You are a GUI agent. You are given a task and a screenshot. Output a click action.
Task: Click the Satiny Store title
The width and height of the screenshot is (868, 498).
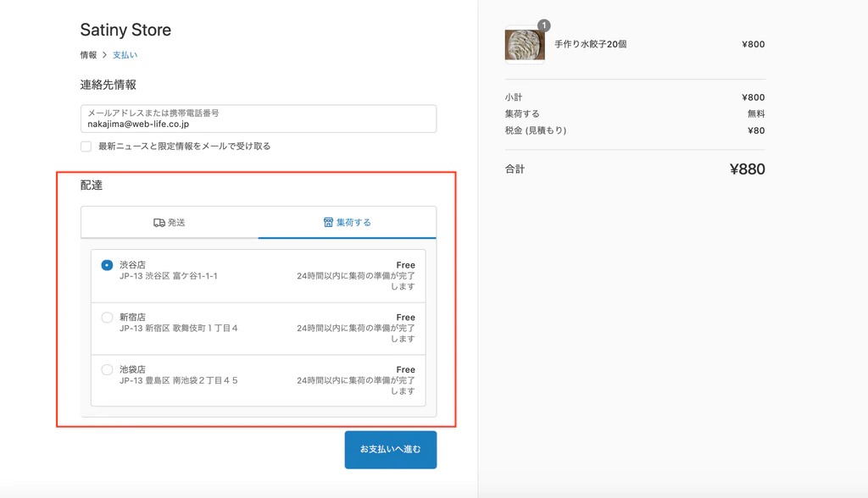[125, 30]
